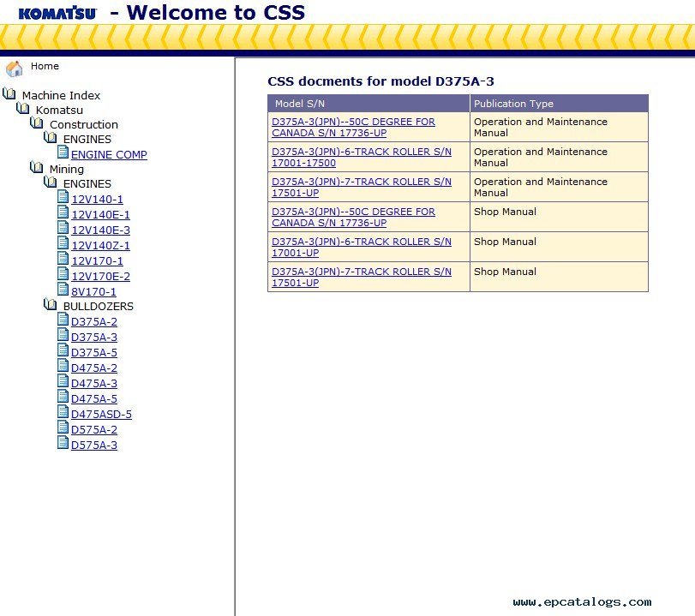Click document icon next to 12V140Z-1
This screenshot has height=616, width=695.
point(63,242)
